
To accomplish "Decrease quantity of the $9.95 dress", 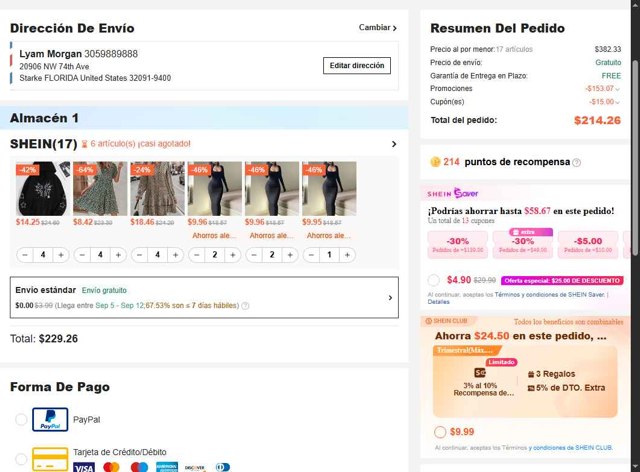I will coord(311,255).
